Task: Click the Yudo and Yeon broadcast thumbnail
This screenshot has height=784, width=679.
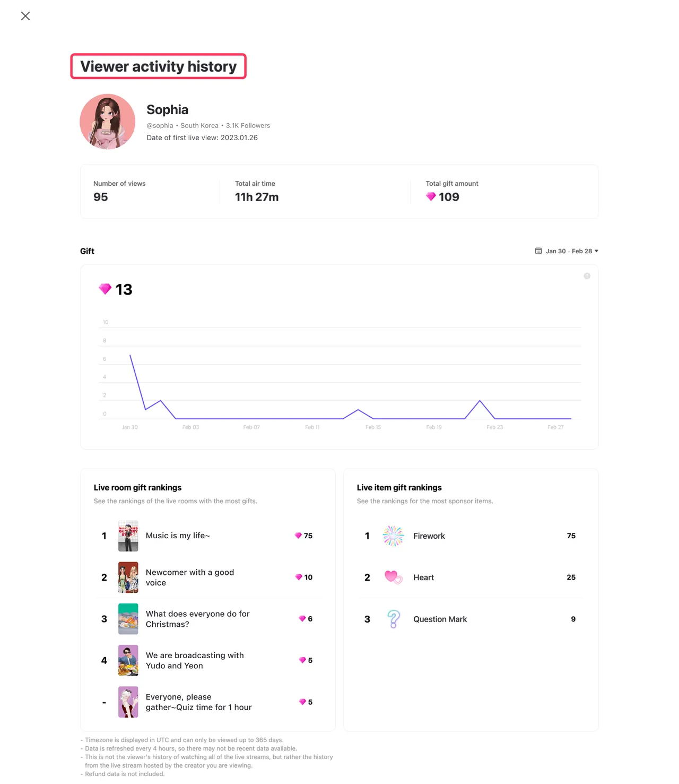Action: pos(128,660)
